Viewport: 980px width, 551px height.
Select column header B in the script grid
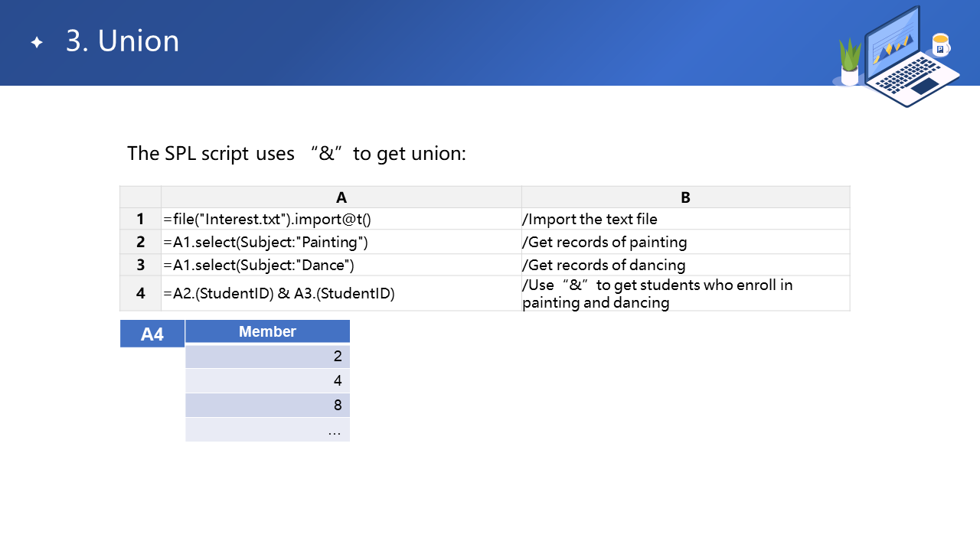(x=685, y=197)
